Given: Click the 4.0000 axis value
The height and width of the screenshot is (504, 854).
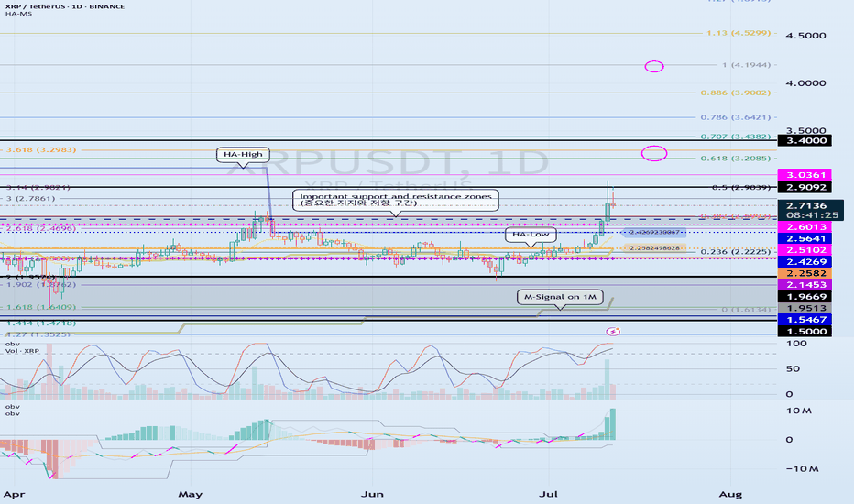Looking at the screenshot, I should pos(805,83).
